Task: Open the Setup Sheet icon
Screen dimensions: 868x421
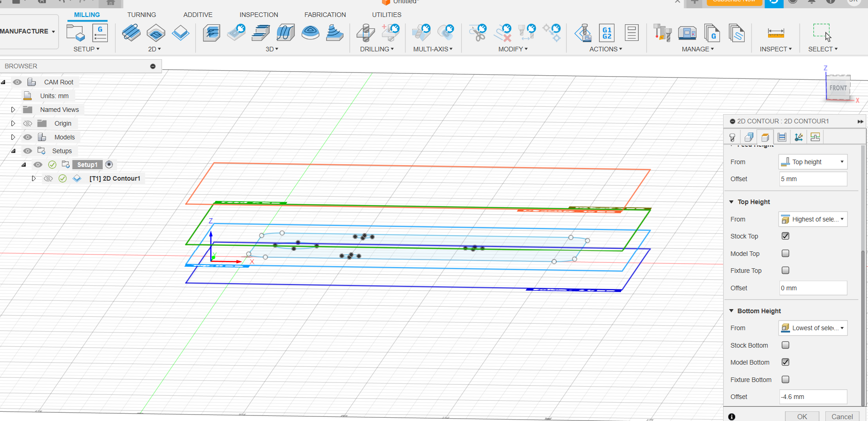Action: pos(631,33)
